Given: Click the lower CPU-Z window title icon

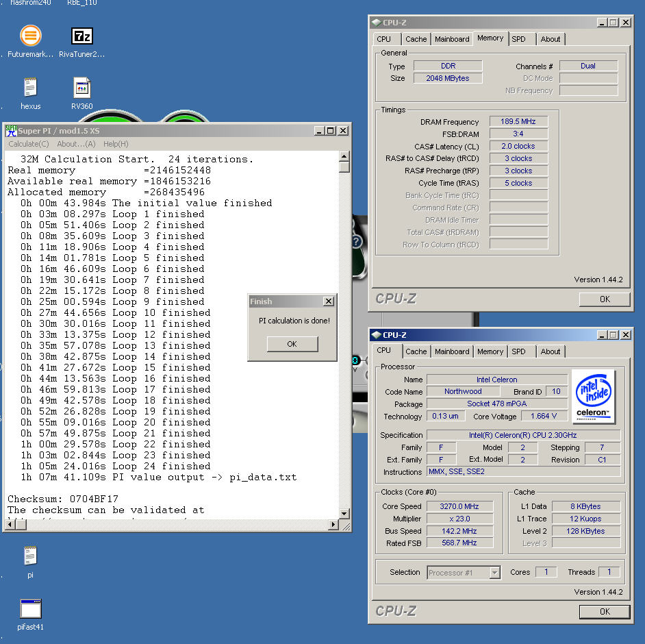Looking at the screenshot, I should coord(376,334).
